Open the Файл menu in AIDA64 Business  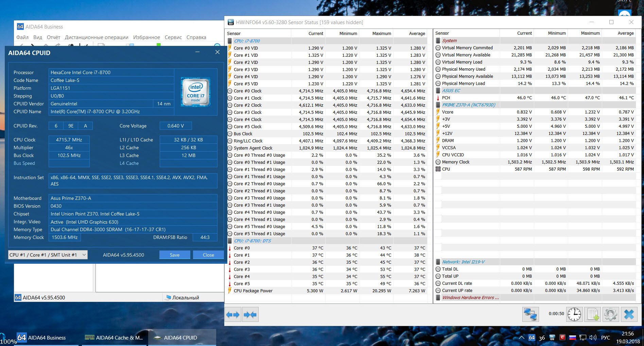(x=22, y=37)
